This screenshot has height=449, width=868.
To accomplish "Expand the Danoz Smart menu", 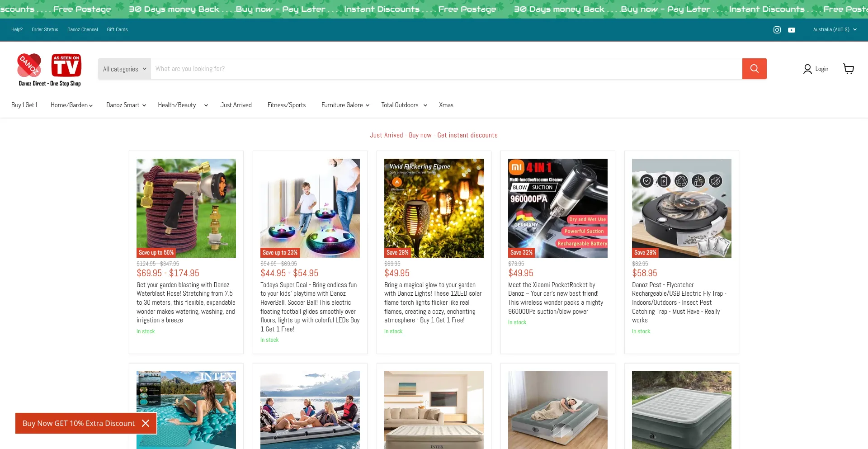I will tap(126, 105).
